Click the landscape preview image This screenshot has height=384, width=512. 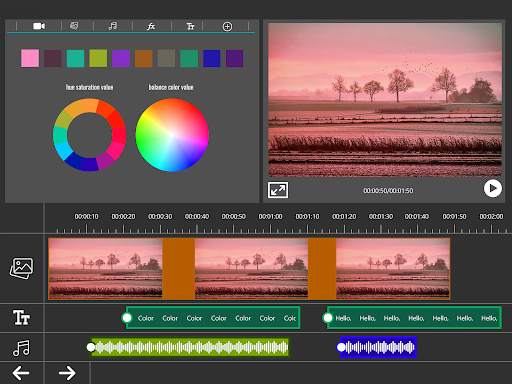point(385,100)
